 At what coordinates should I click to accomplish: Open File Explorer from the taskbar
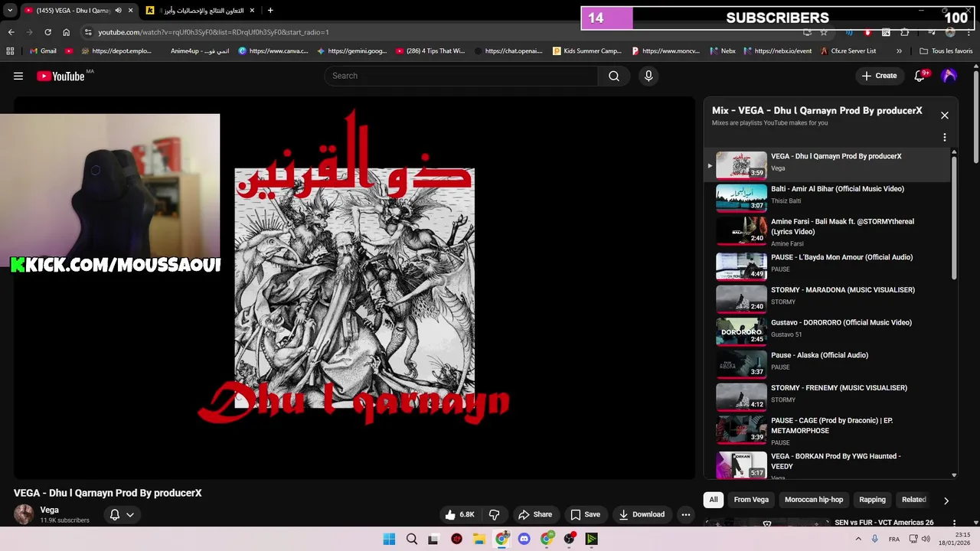click(479, 539)
